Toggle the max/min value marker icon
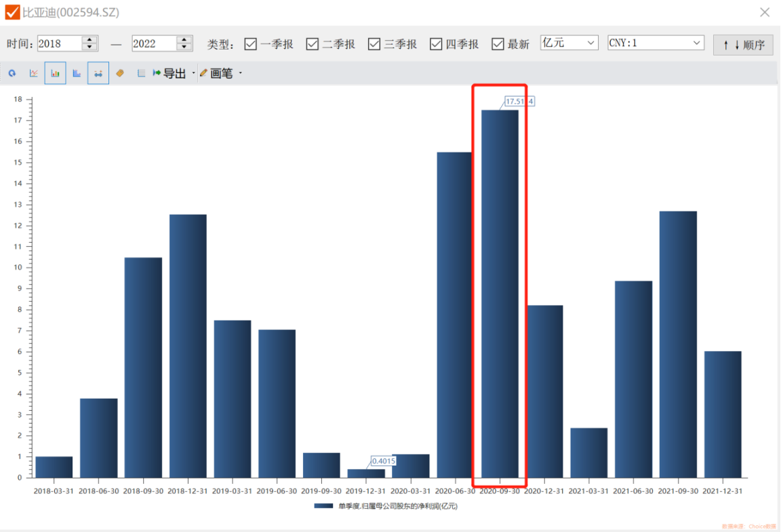The height and width of the screenshot is (532, 781). point(98,73)
